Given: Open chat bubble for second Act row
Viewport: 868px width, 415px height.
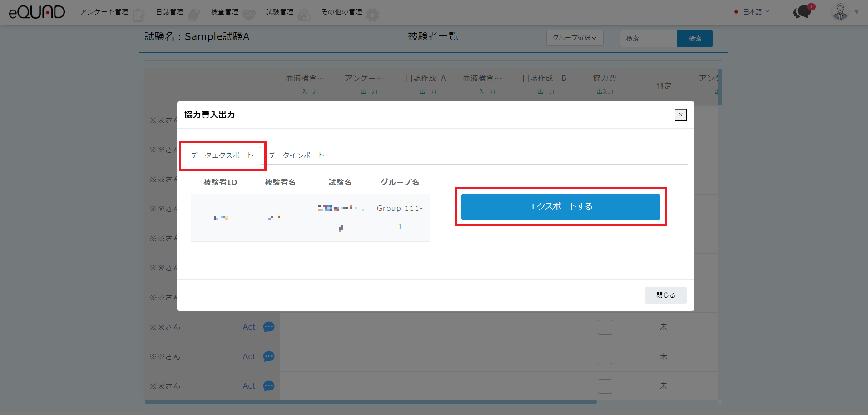Looking at the screenshot, I should pyautogui.click(x=269, y=356).
